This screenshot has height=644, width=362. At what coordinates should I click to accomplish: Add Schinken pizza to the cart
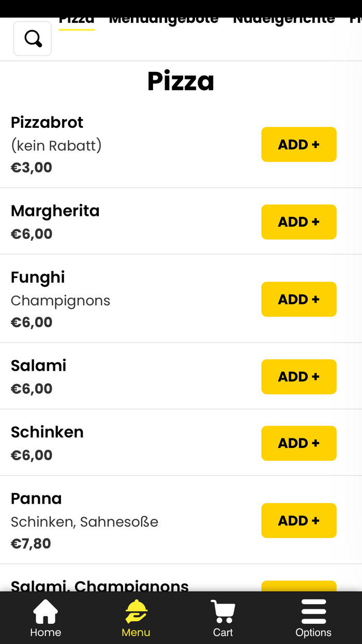[298, 443]
